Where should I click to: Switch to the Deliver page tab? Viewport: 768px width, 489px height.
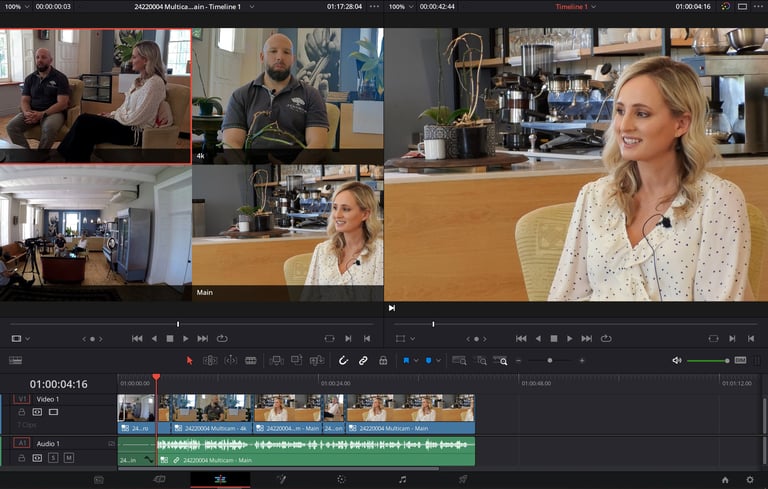463,480
